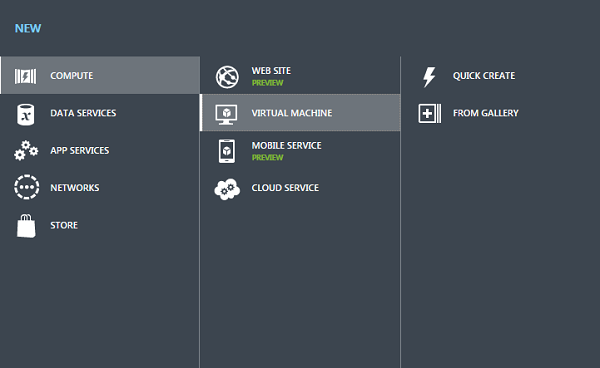Click the Web Site globe icon
This screenshot has height=368, width=600.
click(x=227, y=77)
